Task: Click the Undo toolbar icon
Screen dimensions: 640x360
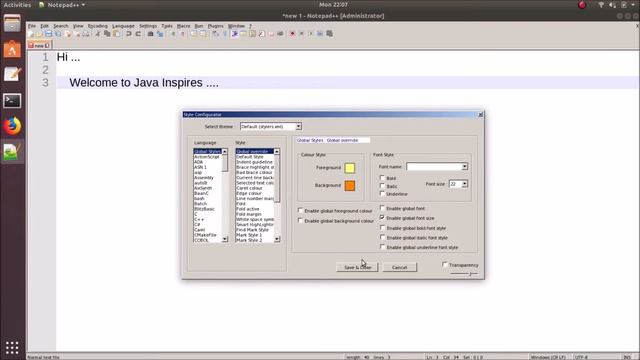Action: click(x=129, y=34)
